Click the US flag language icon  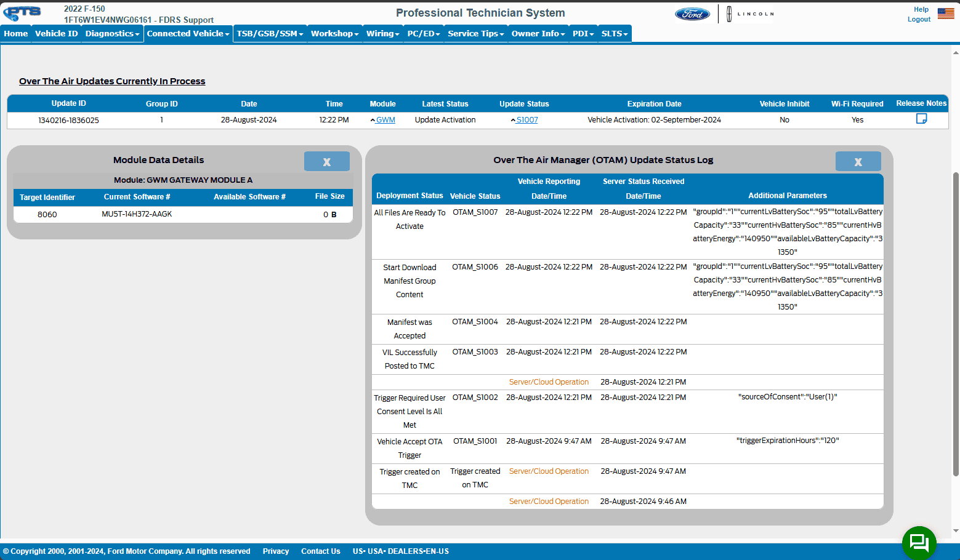tap(945, 14)
